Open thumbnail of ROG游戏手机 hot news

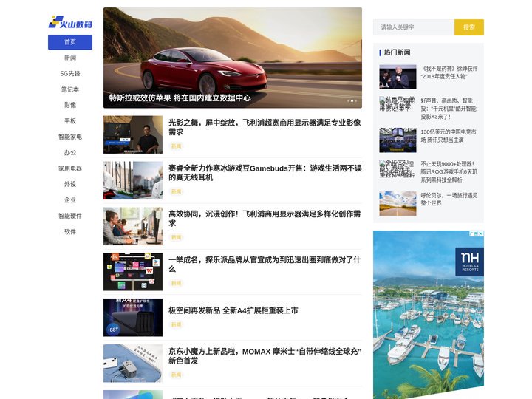[398, 168]
